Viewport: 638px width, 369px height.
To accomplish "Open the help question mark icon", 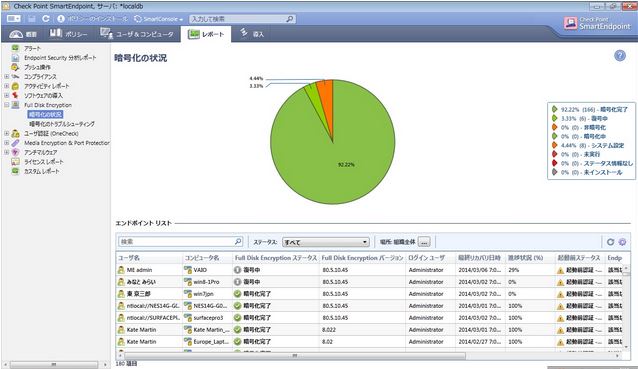I will point(620,56).
